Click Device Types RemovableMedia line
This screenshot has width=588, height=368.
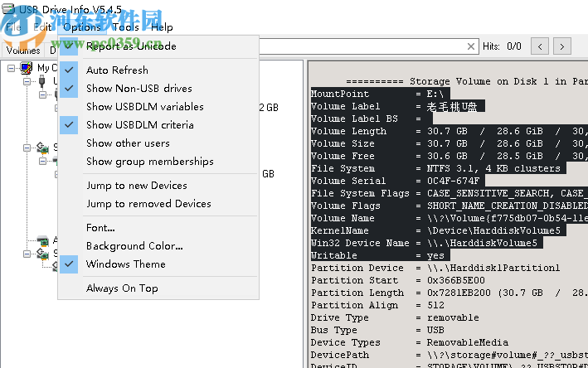(x=410, y=342)
